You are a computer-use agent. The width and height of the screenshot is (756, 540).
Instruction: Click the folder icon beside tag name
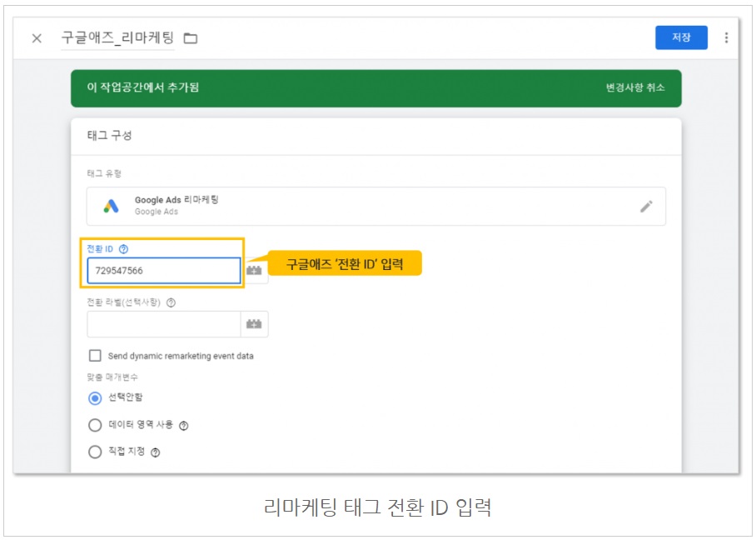click(191, 38)
